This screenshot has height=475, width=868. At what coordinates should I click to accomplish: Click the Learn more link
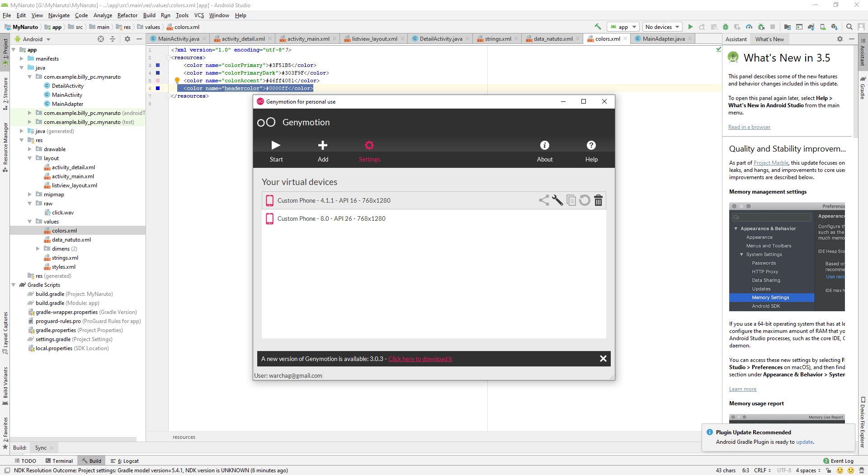point(742,389)
